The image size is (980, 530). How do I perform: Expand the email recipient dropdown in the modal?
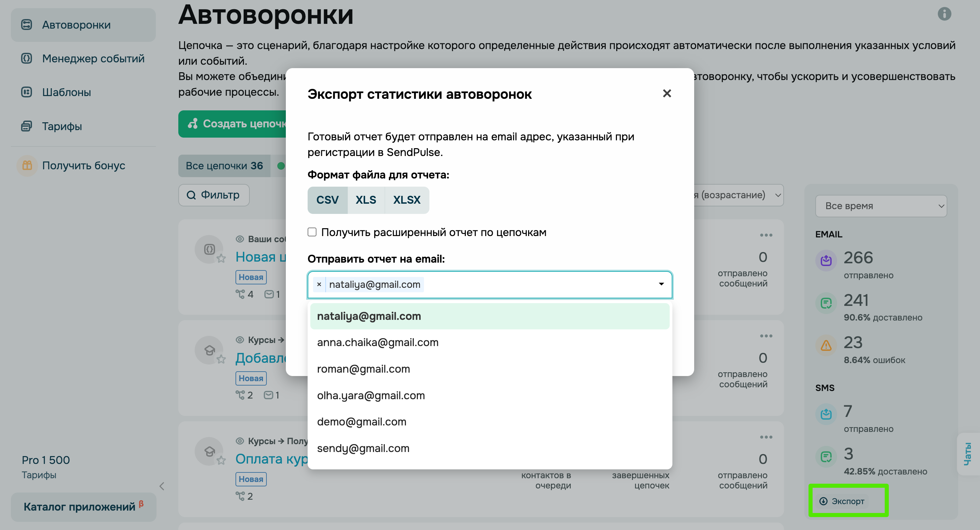661,284
